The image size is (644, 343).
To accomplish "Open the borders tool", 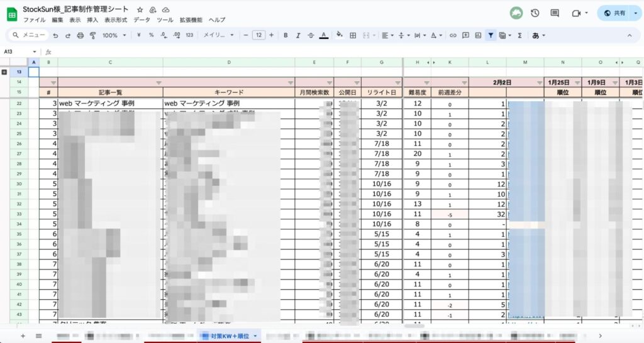I will click(353, 35).
